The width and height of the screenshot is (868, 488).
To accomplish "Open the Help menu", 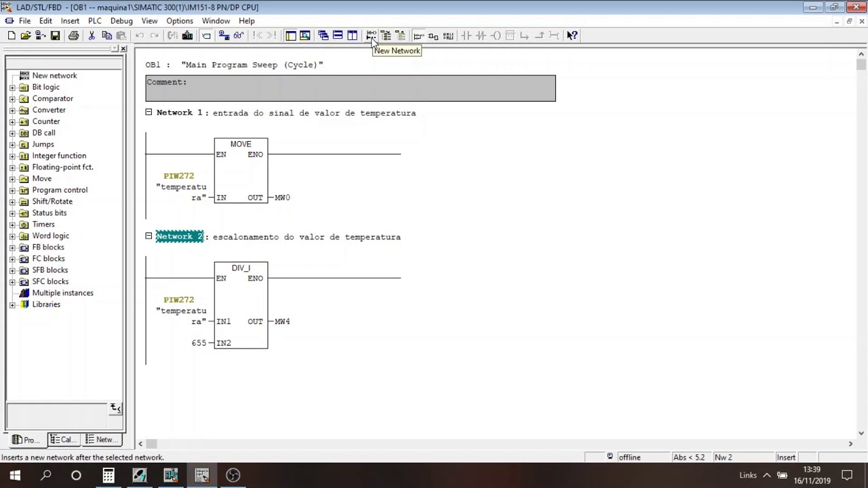I will point(247,21).
